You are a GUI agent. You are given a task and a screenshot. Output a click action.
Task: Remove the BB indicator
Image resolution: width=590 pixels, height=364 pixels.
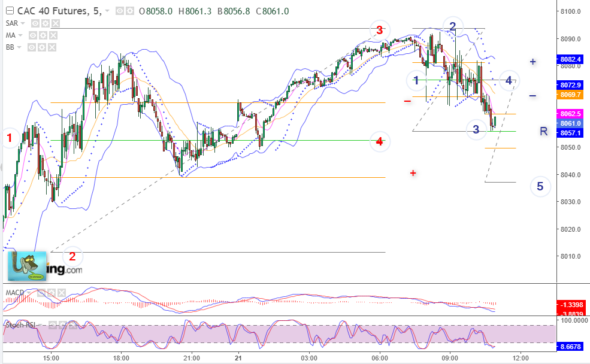tap(52, 47)
